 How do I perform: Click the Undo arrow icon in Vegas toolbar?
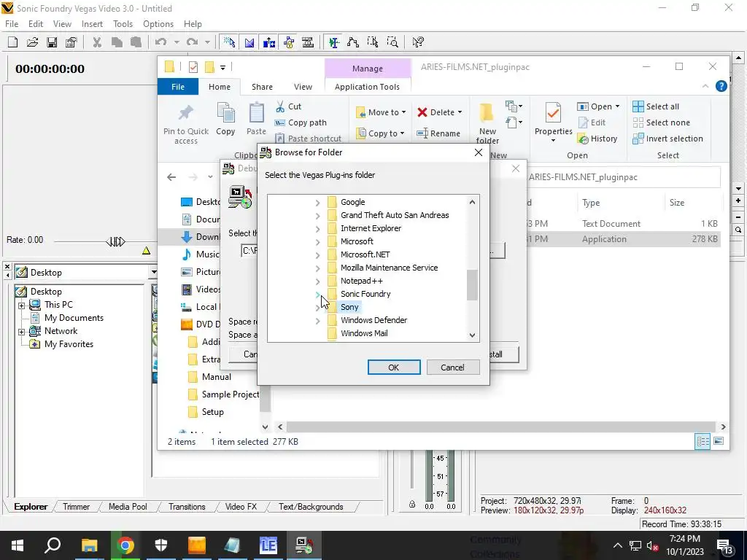click(161, 42)
